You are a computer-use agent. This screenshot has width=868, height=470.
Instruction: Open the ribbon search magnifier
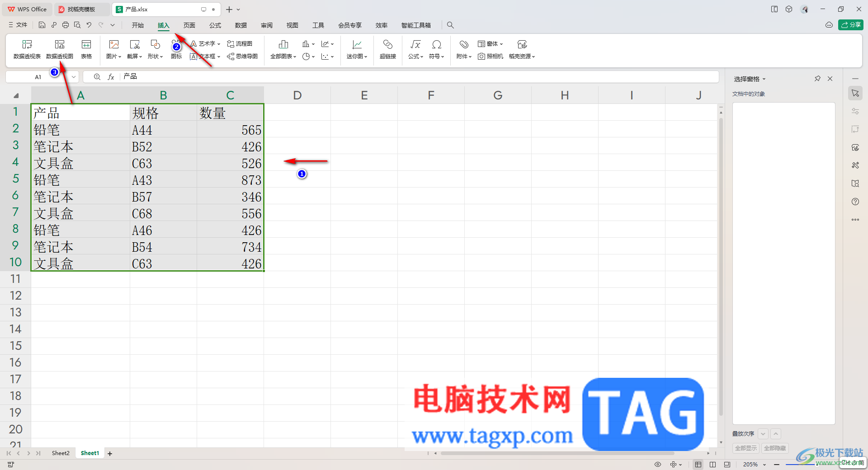pyautogui.click(x=450, y=25)
